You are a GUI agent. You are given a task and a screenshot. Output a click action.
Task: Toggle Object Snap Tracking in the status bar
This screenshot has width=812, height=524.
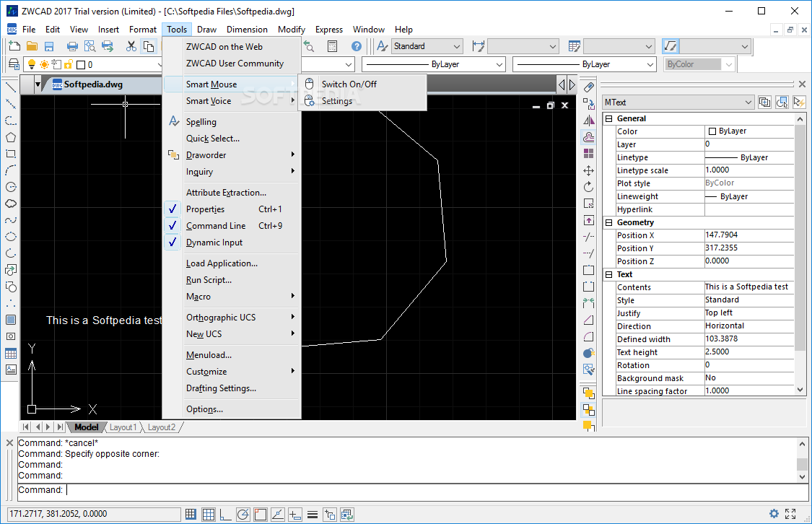tap(278, 514)
